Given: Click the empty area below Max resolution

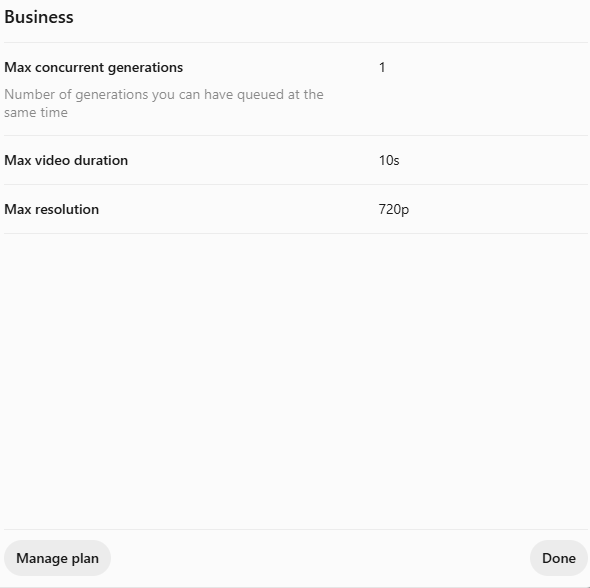Looking at the screenshot, I should click(x=296, y=381).
